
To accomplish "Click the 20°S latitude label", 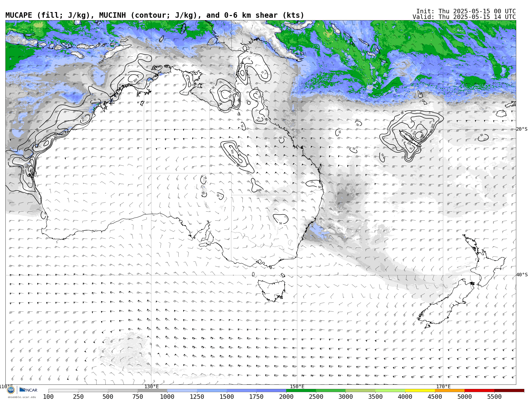I will (522, 129).
